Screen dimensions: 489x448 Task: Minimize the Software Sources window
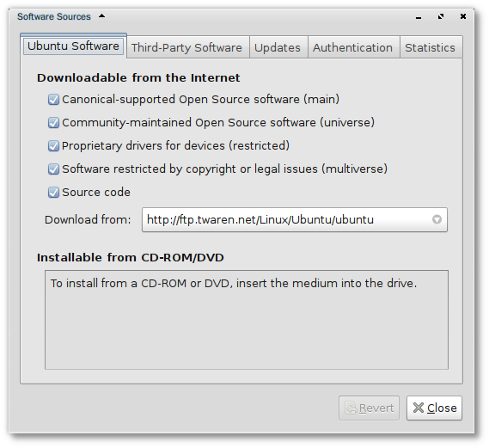pyautogui.click(x=419, y=18)
